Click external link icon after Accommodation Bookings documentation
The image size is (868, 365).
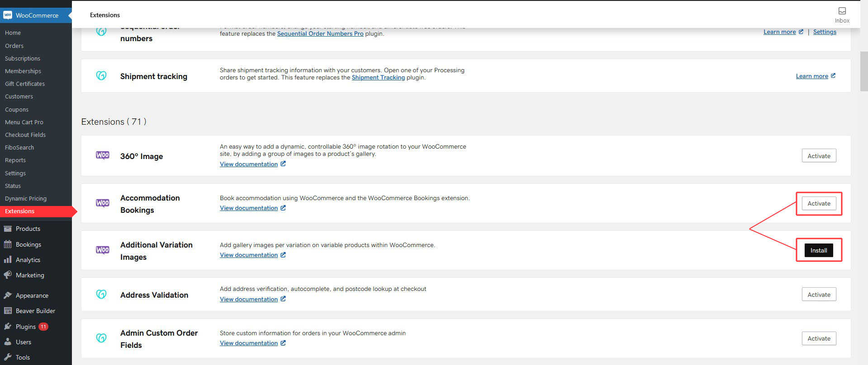pyautogui.click(x=283, y=208)
